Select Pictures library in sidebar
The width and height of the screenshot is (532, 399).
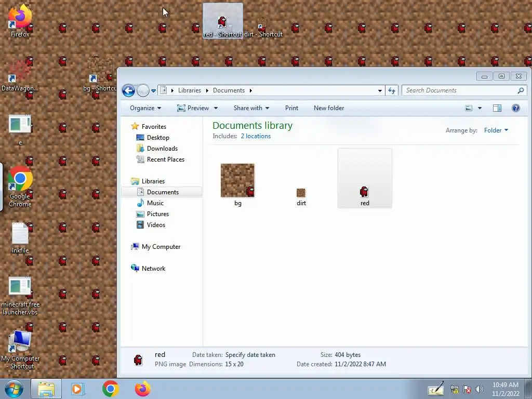pyautogui.click(x=158, y=214)
